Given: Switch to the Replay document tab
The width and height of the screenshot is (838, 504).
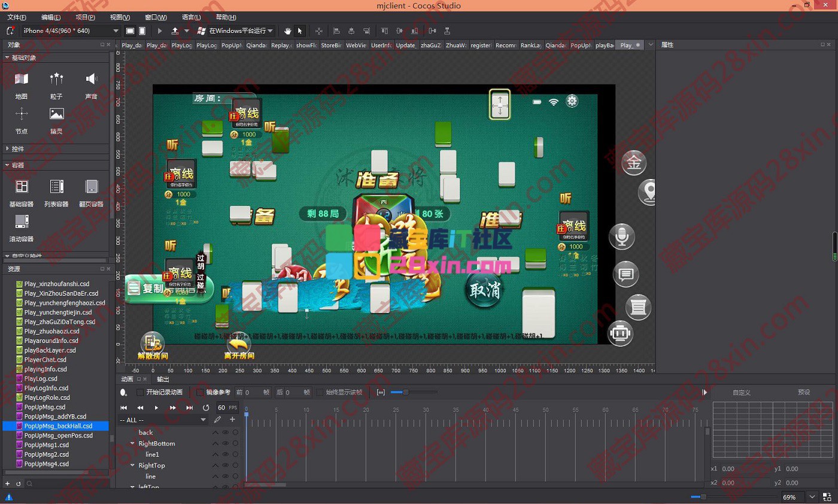Looking at the screenshot, I should (x=281, y=45).
